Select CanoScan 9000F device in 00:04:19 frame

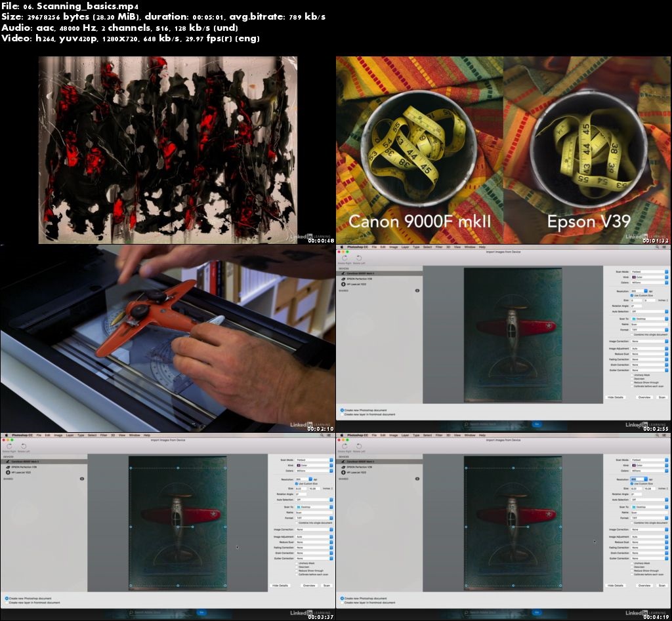tap(380, 461)
